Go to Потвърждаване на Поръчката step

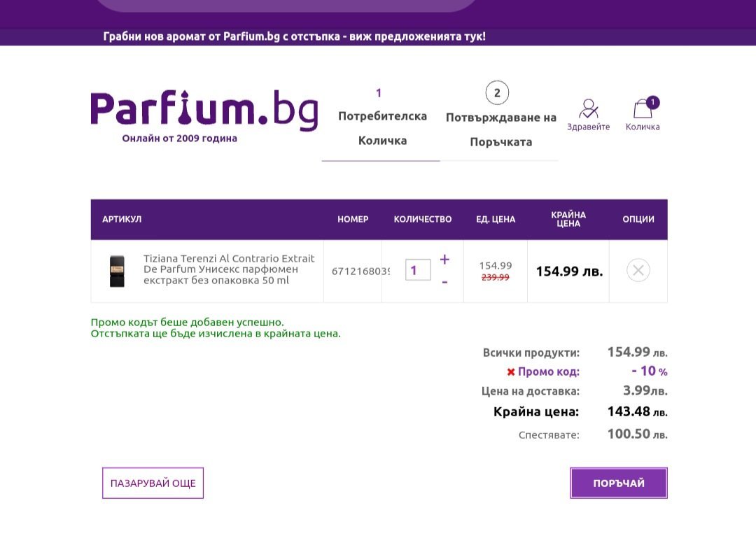(x=500, y=129)
